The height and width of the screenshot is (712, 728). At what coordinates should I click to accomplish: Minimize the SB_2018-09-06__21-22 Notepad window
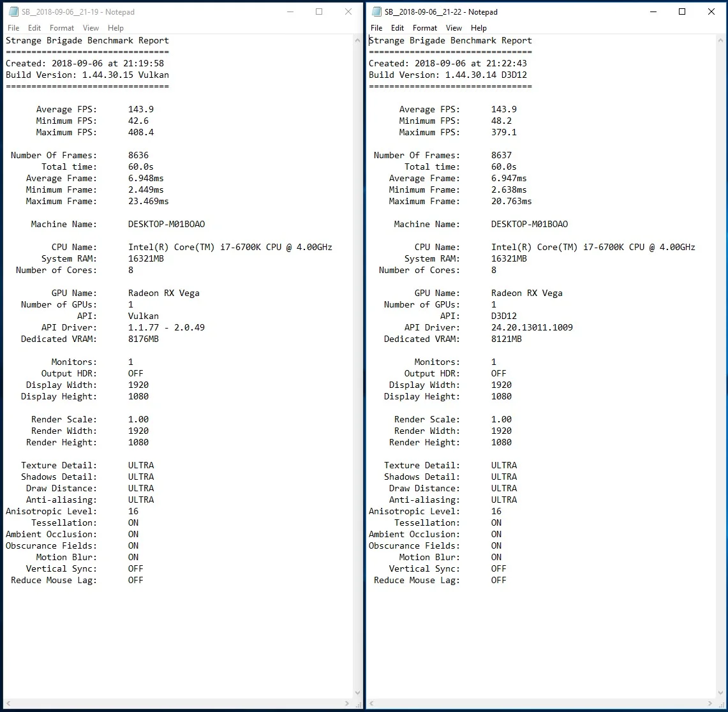653,11
